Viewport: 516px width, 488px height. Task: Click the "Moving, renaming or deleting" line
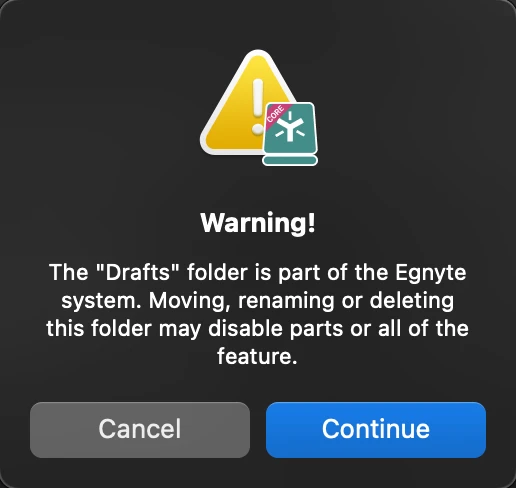point(301,301)
